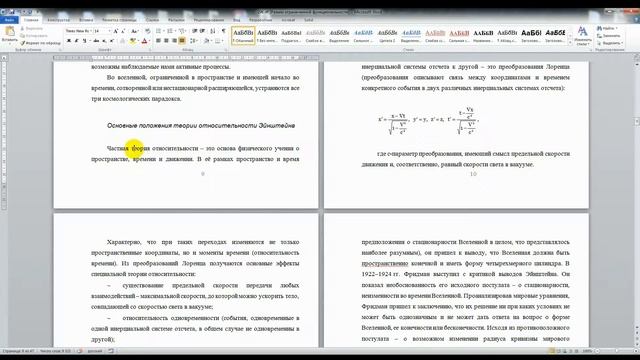Apply the Цитата 2 style
640x360 pixels.
(x=387, y=36)
